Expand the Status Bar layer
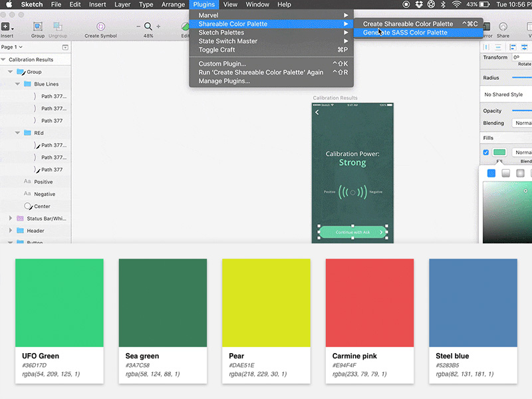This screenshot has height=399, width=532. click(11, 218)
